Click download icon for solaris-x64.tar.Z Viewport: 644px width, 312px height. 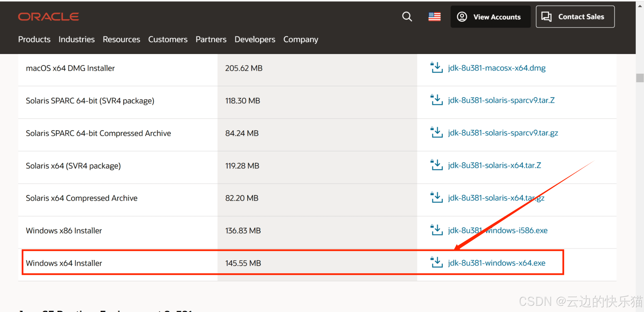(x=436, y=165)
